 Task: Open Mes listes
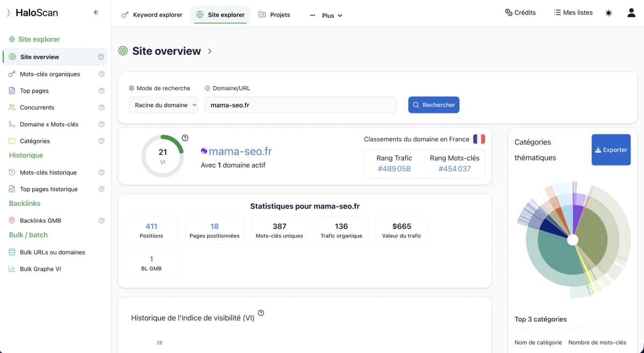573,12
